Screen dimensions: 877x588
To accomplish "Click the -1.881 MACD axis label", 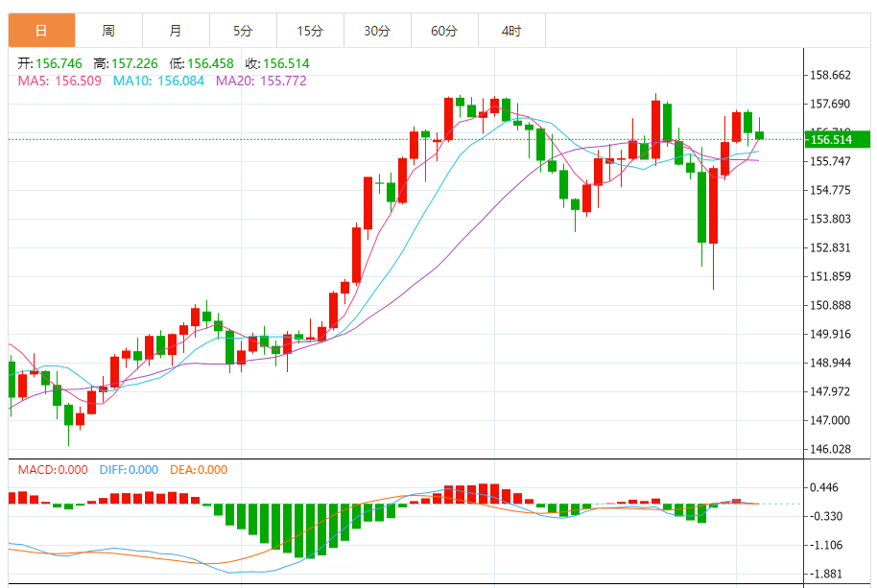I will [x=826, y=574].
